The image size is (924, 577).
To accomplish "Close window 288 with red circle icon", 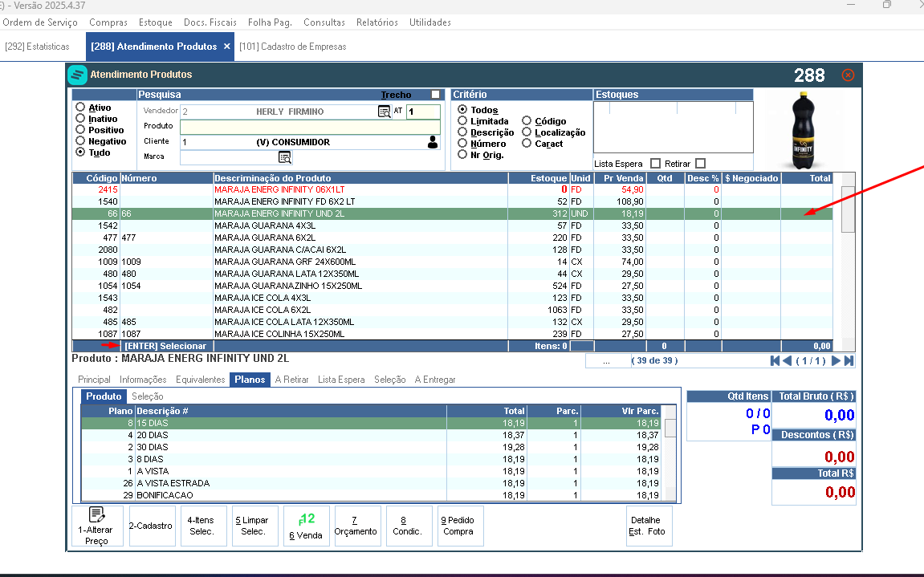I will pos(848,75).
